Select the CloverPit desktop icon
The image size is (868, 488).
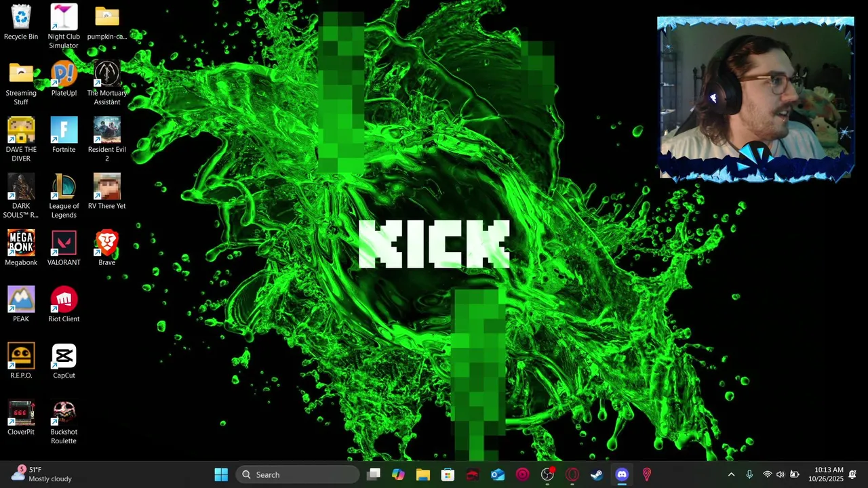21,418
